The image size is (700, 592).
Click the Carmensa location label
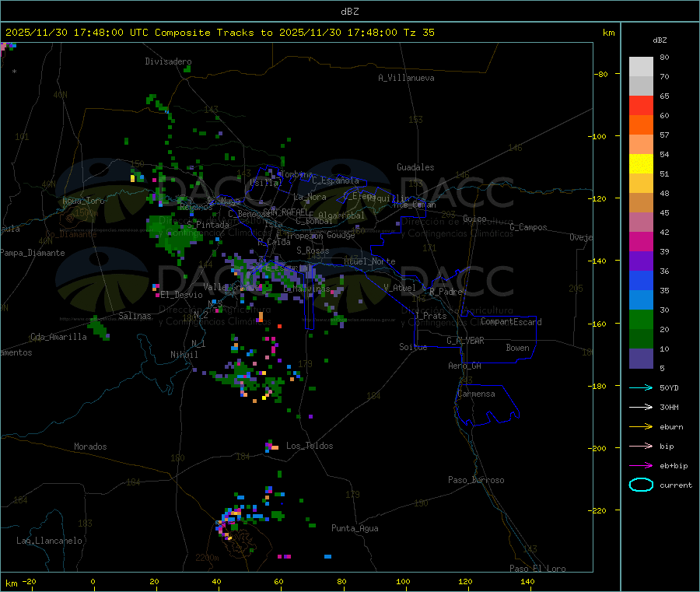[476, 394]
